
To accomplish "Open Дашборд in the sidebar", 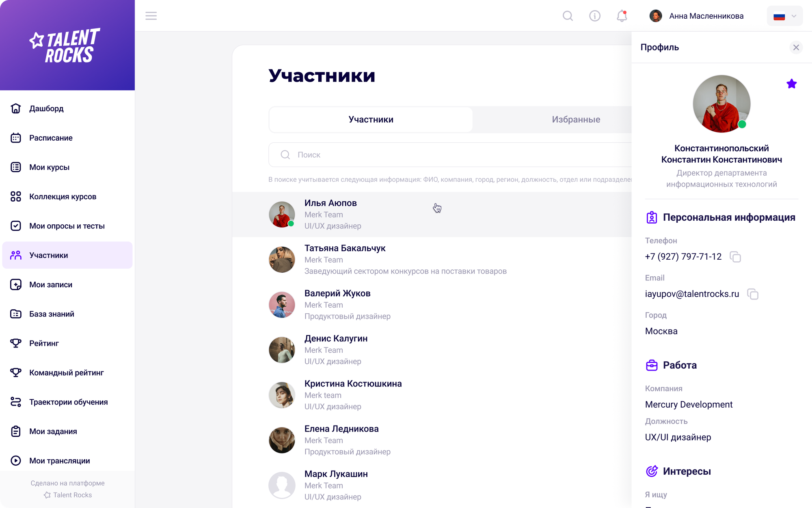I will pyautogui.click(x=46, y=109).
